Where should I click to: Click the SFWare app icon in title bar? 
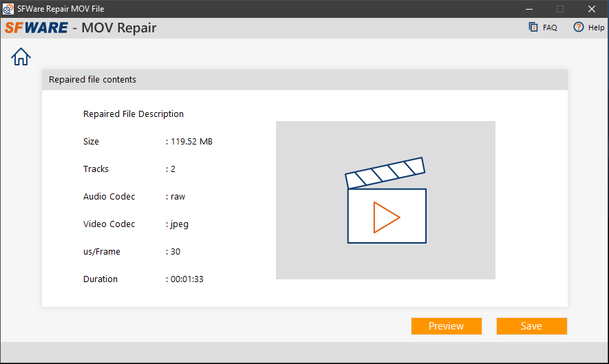pos(8,9)
